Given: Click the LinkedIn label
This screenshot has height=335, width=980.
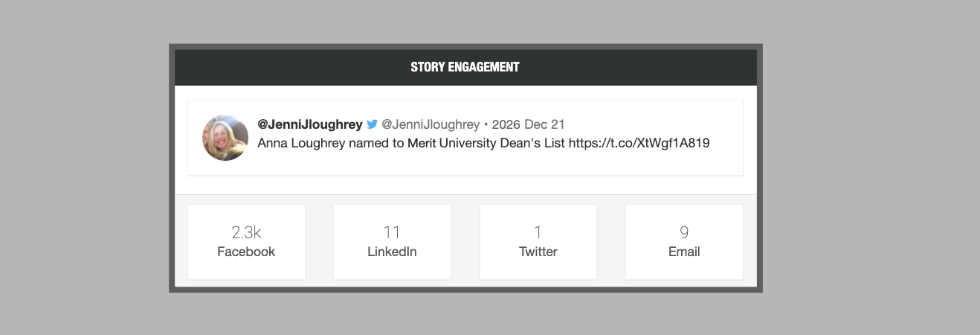Looking at the screenshot, I should [392, 252].
